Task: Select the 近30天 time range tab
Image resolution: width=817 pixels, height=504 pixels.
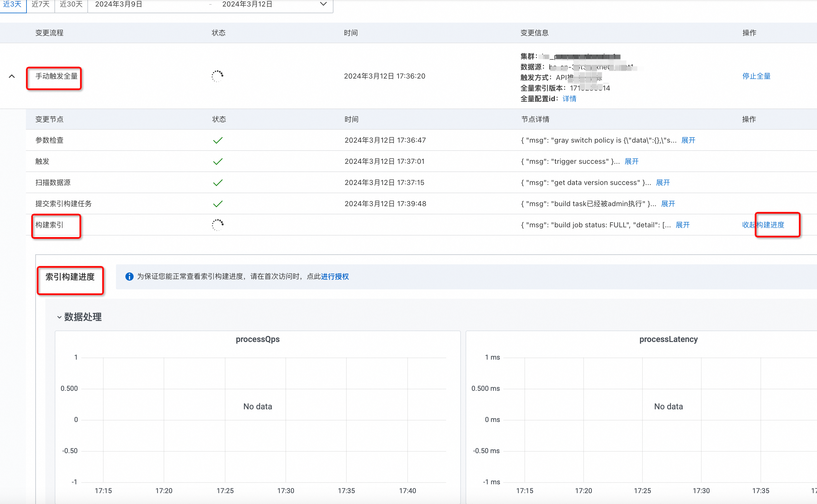Action: pyautogui.click(x=71, y=5)
